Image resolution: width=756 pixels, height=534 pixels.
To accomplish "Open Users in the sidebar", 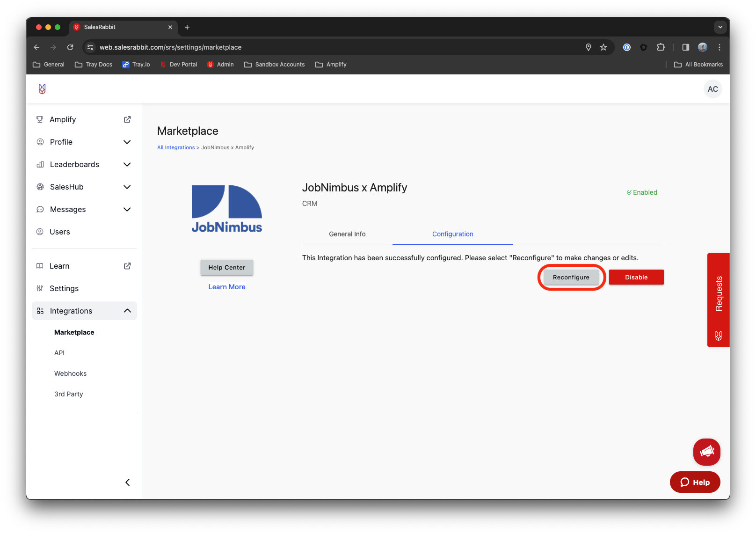I will point(84,232).
